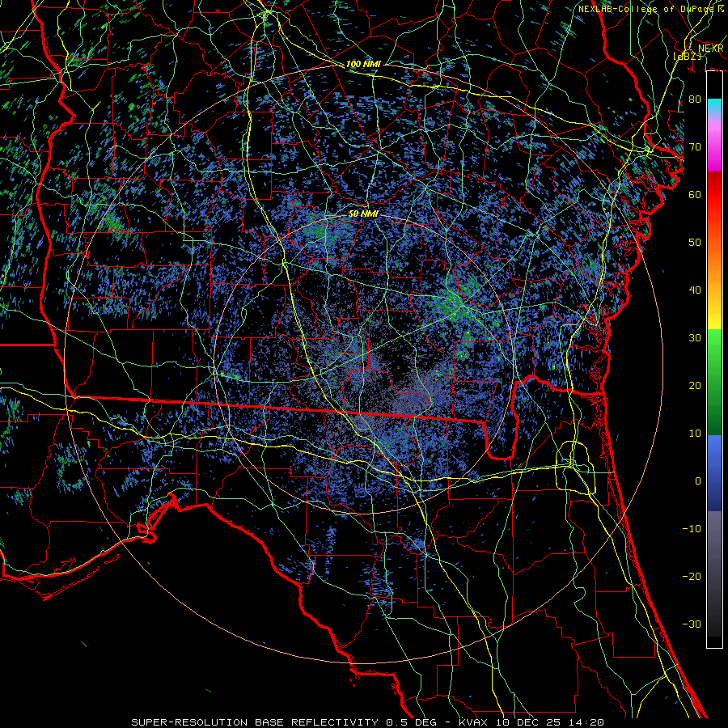Screen dimensions: 728x728
Task: Click the 50 value on the dBZ scale
Action: click(x=695, y=243)
